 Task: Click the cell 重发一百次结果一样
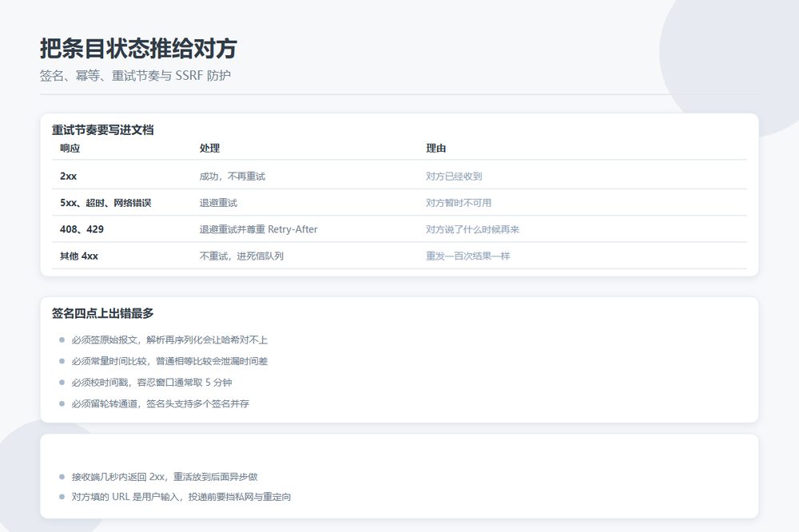[x=467, y=256]
